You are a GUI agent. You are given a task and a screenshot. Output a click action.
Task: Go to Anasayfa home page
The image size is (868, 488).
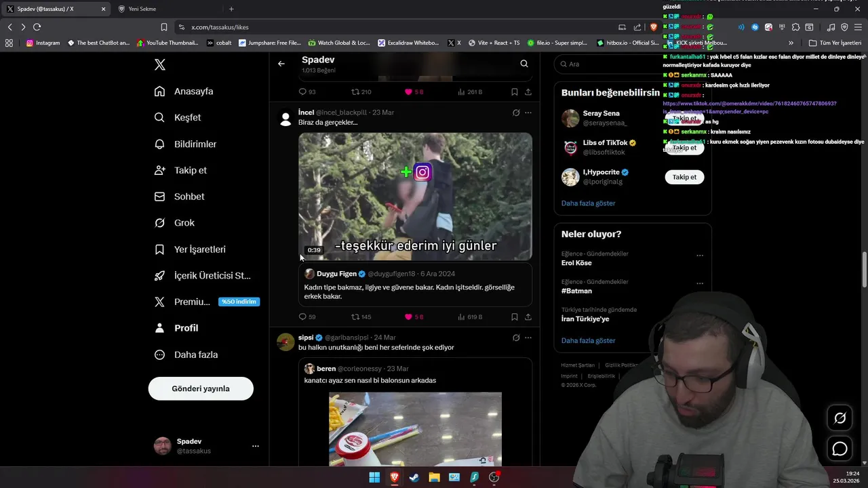pos(184,91)
